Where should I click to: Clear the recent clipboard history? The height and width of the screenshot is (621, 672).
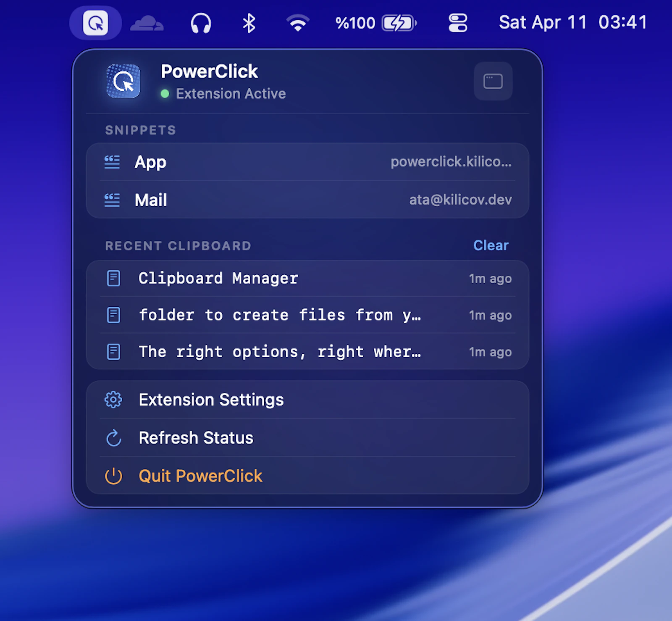click(491, 245)
